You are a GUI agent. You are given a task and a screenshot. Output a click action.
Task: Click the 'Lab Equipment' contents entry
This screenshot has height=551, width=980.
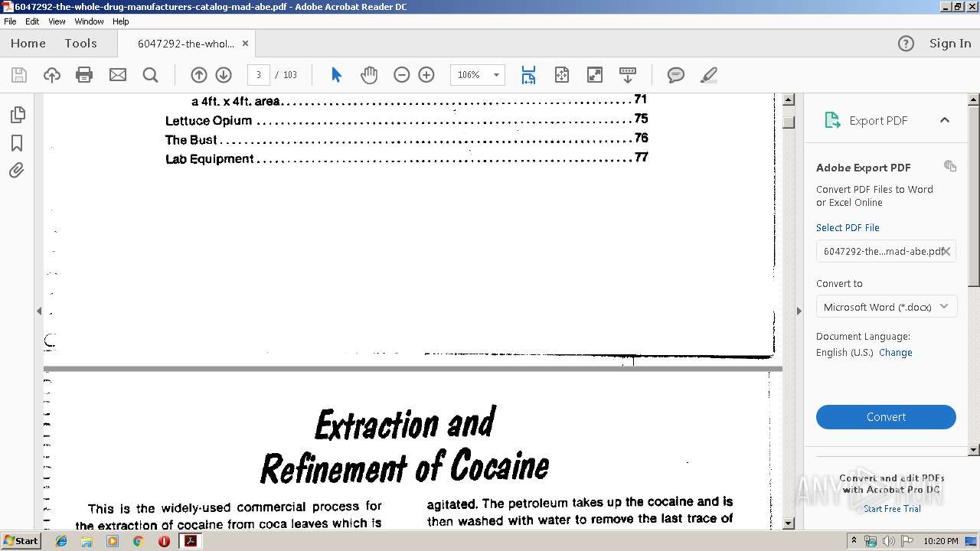coord(407,158)
